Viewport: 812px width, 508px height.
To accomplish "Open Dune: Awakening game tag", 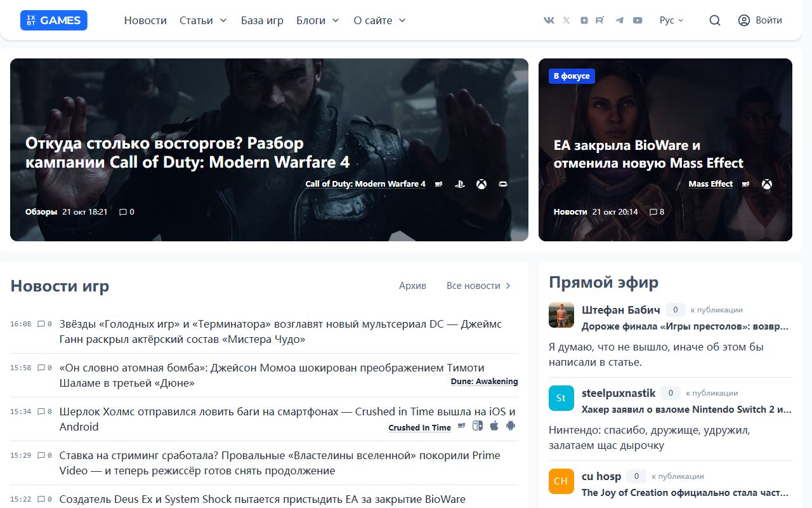I will [484, 382].
